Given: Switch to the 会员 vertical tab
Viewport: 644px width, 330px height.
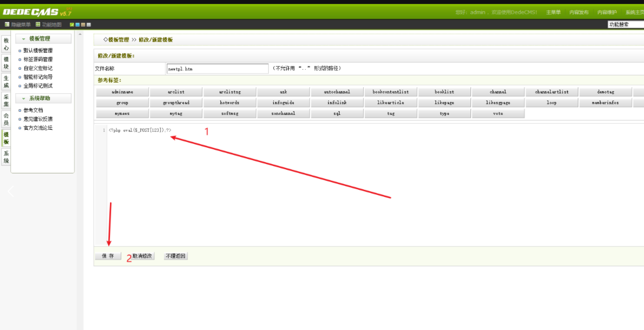Looking at the screenshot, I should (x=6, y=119).
